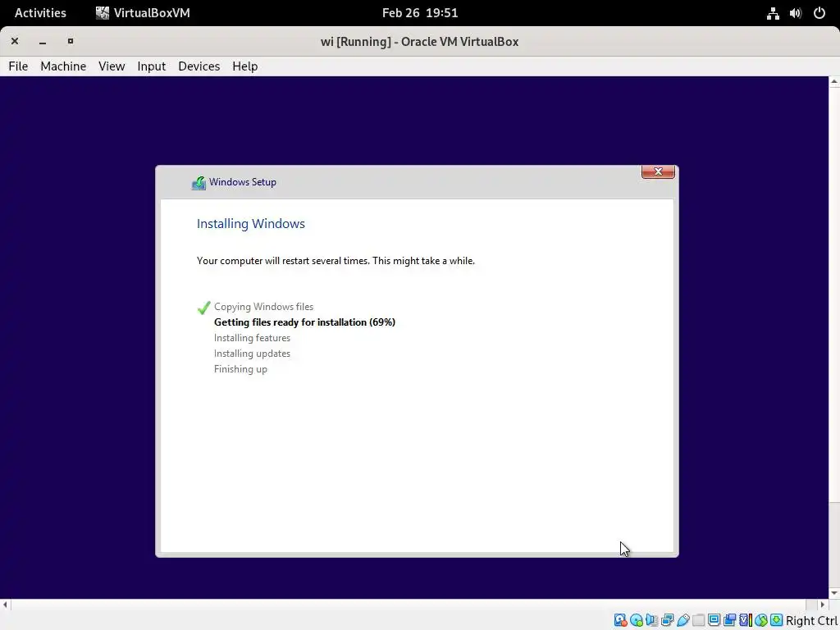Click the Right Ctrl host key label
840x630 pixels.
tap(811, 621)
